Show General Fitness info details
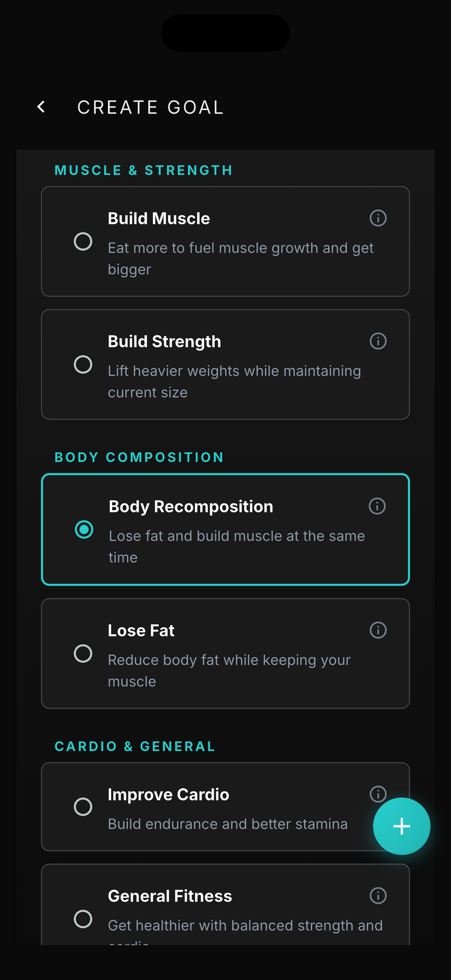Viewport: 451px width, 980px height. [x=378, y=896]
